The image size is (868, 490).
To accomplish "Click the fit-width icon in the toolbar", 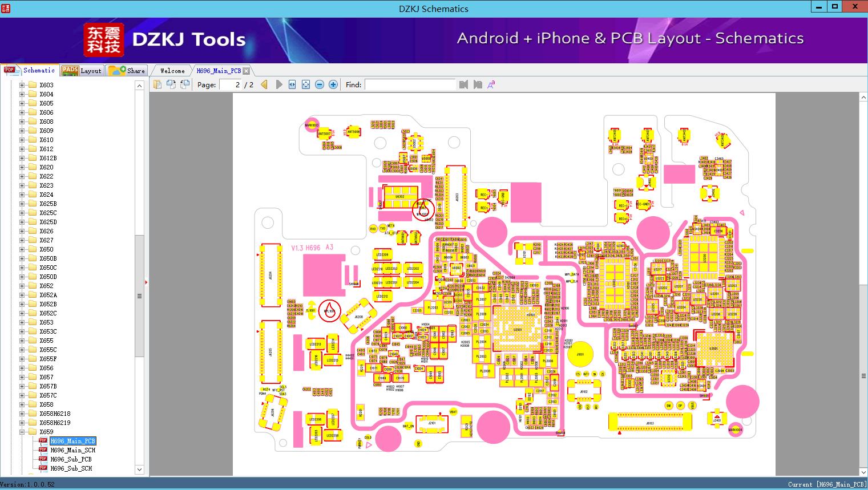I will (292, 84).
